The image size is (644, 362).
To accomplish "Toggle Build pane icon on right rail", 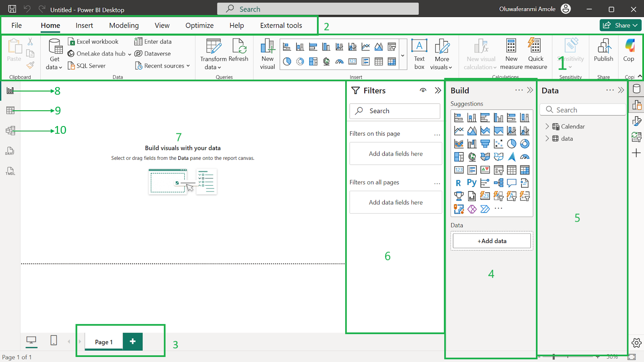I will pyautogui.click(x=636, y=105).
